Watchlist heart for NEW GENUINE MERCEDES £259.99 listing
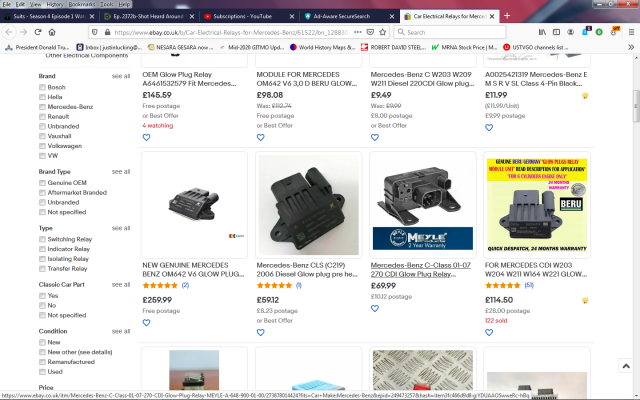Screen dimensions: 640x400 [x=146, y=323]
